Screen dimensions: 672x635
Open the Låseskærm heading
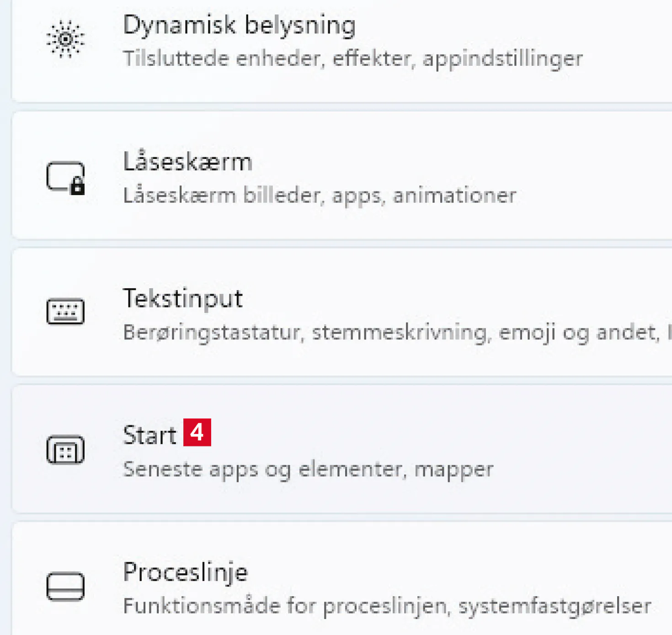pos(187,162)
